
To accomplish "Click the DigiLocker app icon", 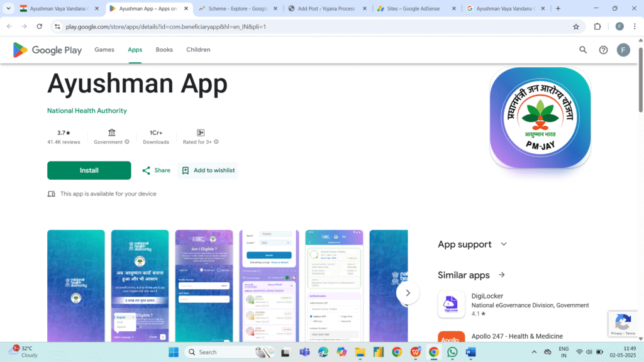I will pyautogui.click(x=452, y=305).
